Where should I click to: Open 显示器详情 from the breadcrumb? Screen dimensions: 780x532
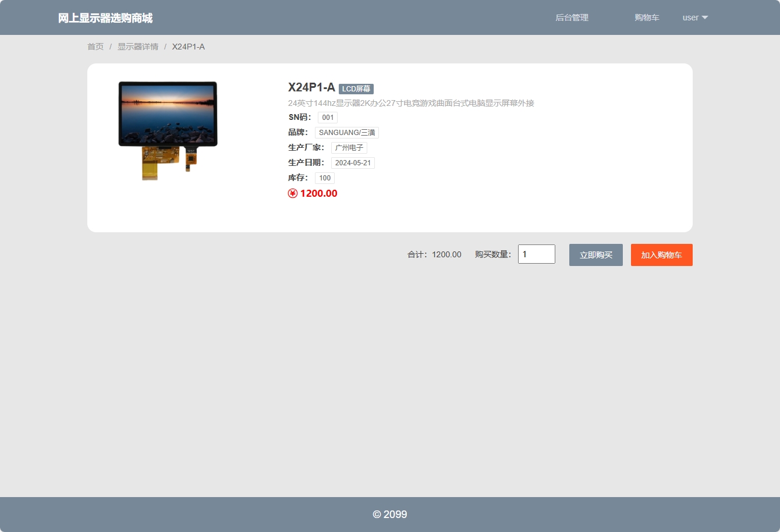point(138,47)
